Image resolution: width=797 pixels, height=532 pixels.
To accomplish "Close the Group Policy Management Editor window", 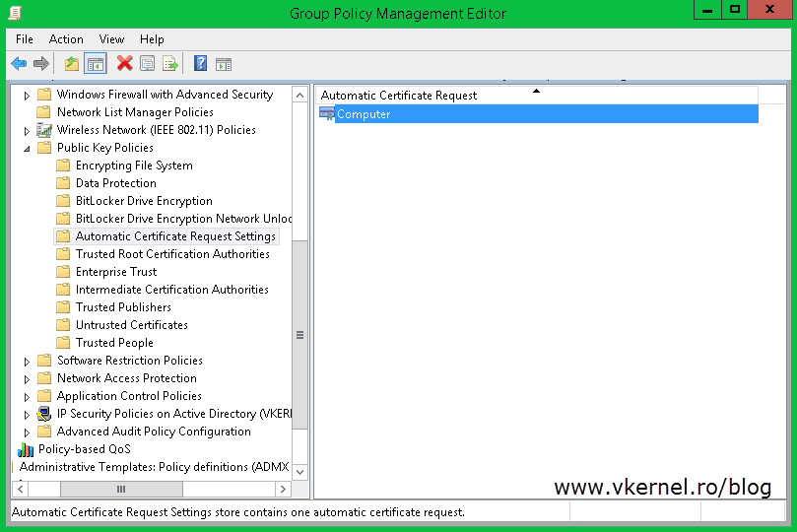I will [769, 10].
